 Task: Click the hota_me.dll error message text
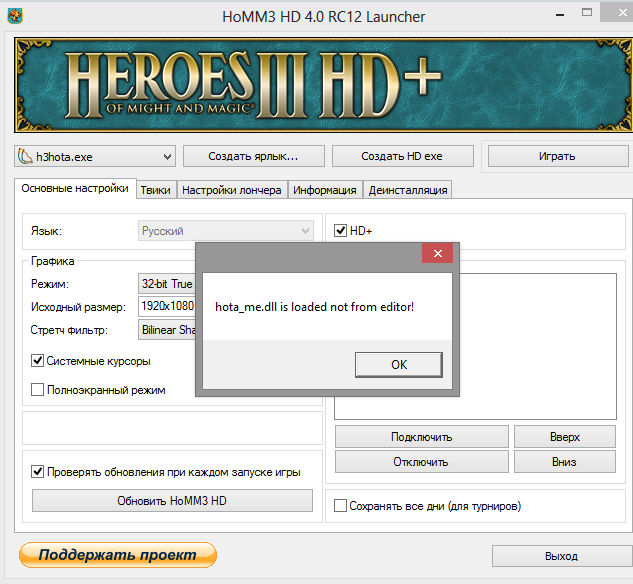(314, 307)
